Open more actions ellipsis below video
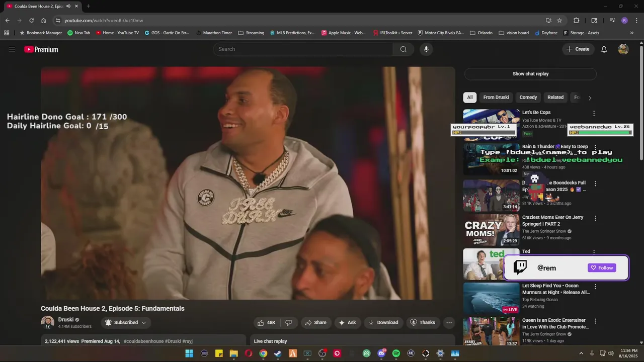Viewport: 644px width, 362px height. (449, 323)
